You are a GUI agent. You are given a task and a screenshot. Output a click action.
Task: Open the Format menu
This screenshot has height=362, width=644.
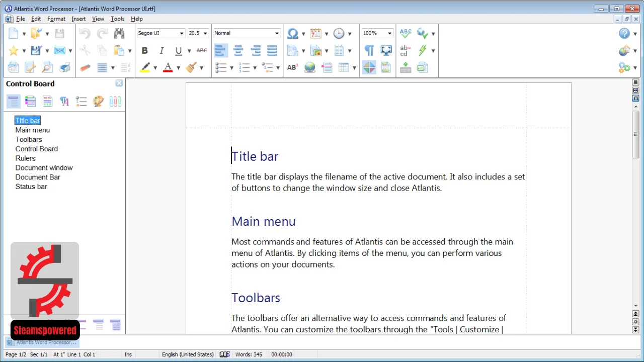[56, 19]
